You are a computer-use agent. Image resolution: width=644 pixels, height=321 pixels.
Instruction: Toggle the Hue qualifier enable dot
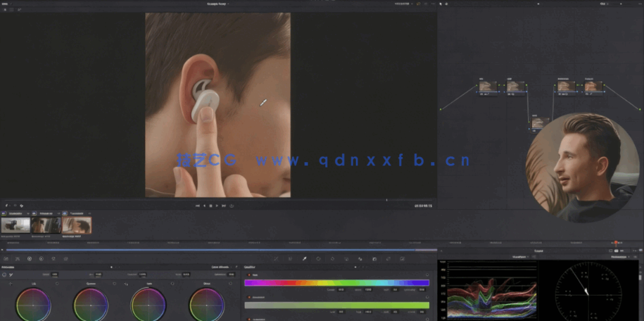pyautogui.click(x=248, y=275)
